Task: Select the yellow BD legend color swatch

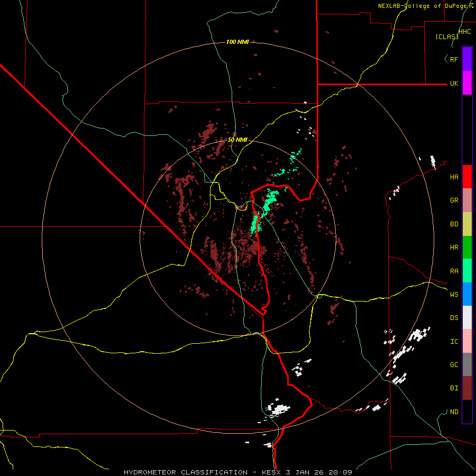Action: 467,224
